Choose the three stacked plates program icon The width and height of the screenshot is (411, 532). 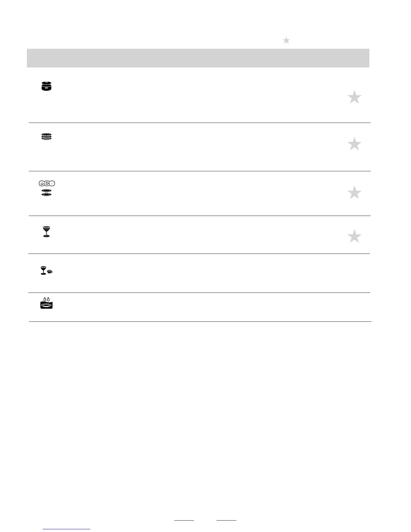click(47, 137)
